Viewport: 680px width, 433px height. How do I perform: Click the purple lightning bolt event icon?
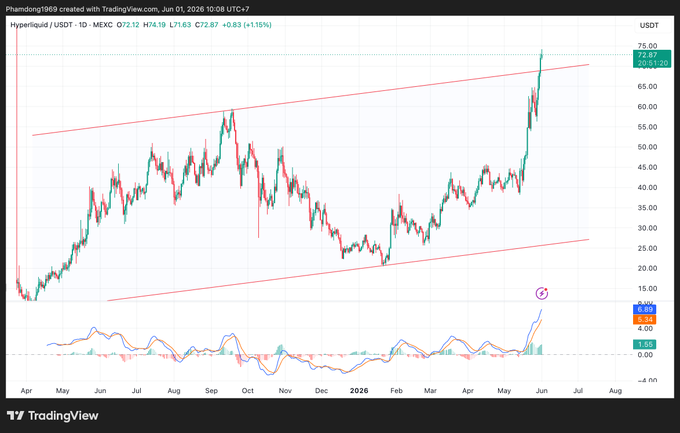coord(542,294)
